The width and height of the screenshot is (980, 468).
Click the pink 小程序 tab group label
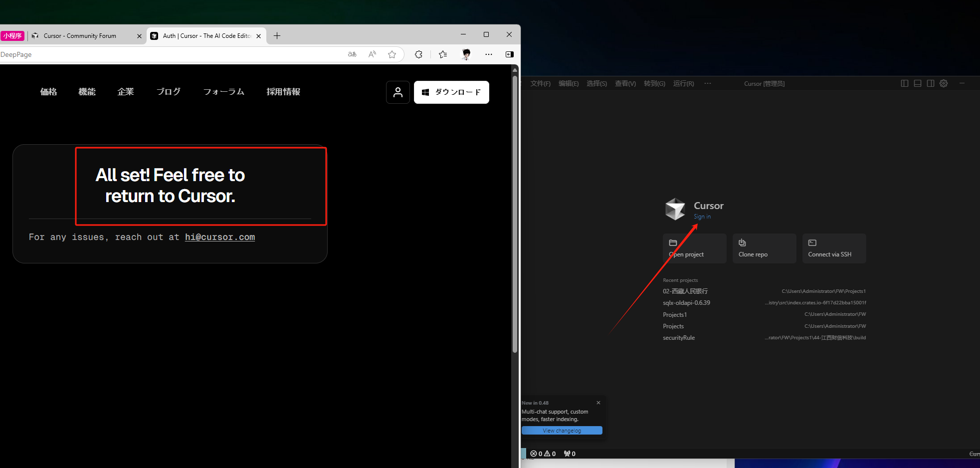[x=12, y=36]
